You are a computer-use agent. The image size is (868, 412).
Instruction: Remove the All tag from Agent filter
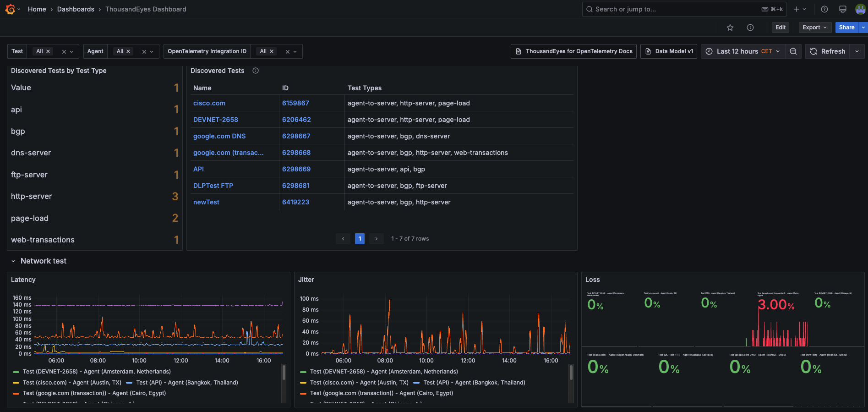(x=128, y=51)
